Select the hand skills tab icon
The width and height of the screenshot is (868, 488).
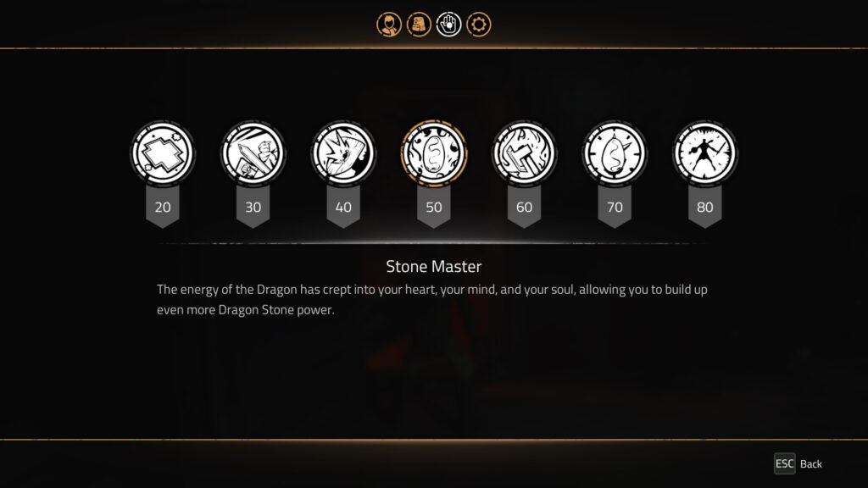tap(448, 25)
